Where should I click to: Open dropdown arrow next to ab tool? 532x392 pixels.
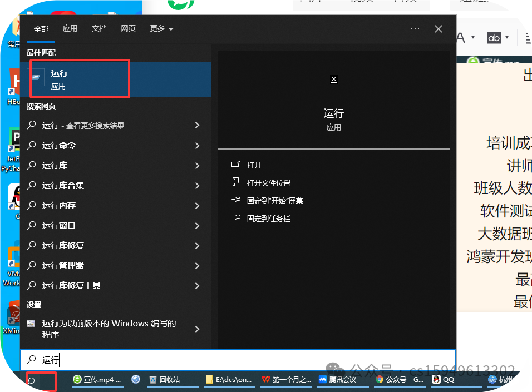507,37
